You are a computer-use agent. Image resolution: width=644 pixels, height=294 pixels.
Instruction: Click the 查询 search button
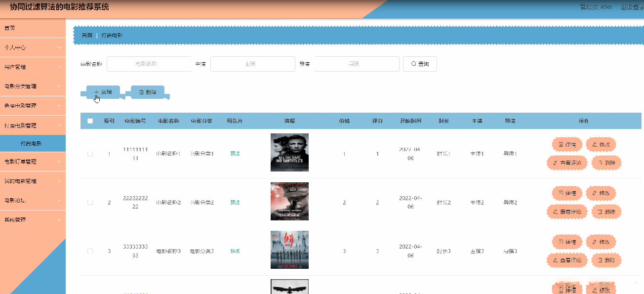(420, 64)
